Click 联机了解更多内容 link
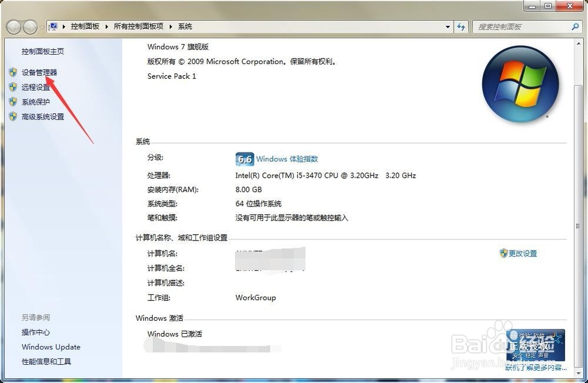 (x=536, y=368)
